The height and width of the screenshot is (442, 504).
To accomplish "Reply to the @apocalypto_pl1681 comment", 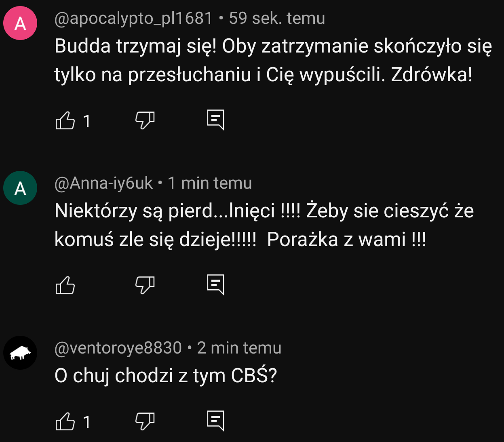I will tap(215, 120).
